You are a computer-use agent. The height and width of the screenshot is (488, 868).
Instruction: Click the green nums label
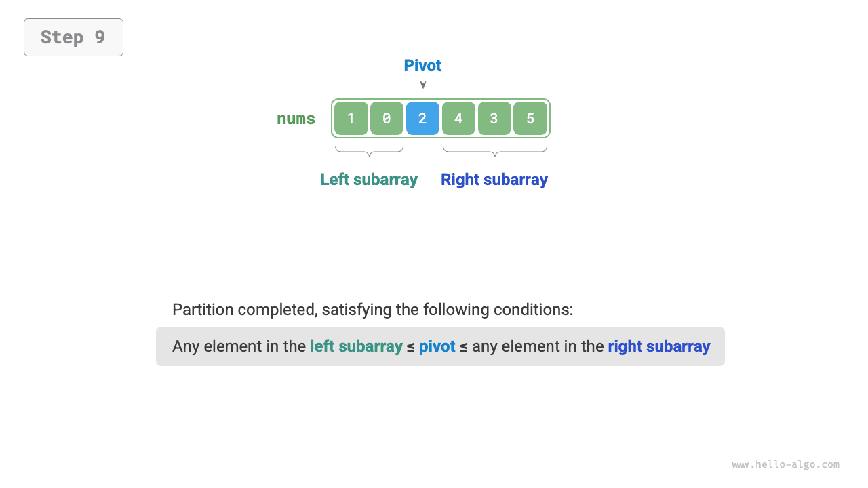point(296,119)
